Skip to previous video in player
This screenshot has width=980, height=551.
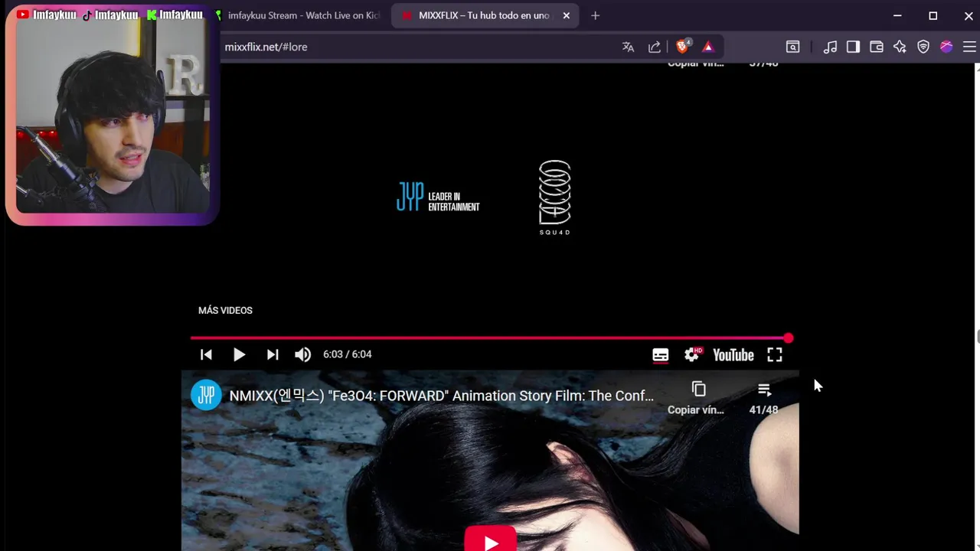click(x=206, y=354)
